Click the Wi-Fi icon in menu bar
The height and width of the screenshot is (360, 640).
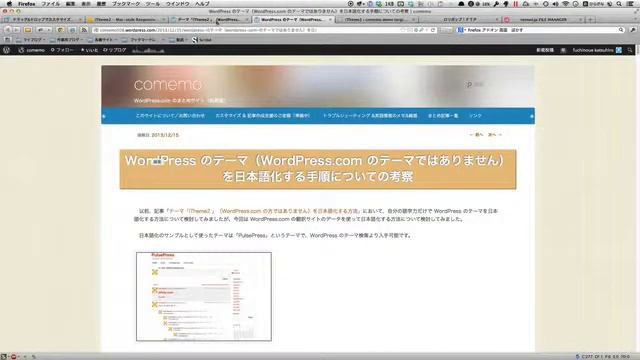[565, 4]
